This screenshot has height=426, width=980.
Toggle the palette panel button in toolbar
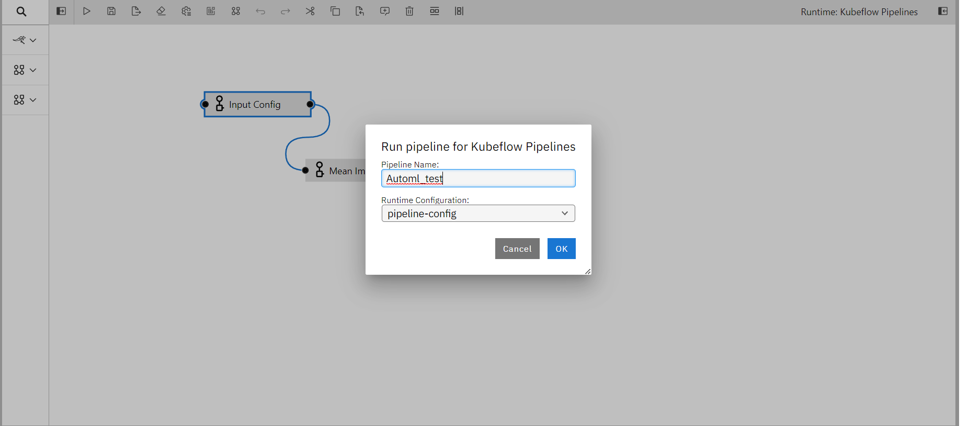(61, 11)
